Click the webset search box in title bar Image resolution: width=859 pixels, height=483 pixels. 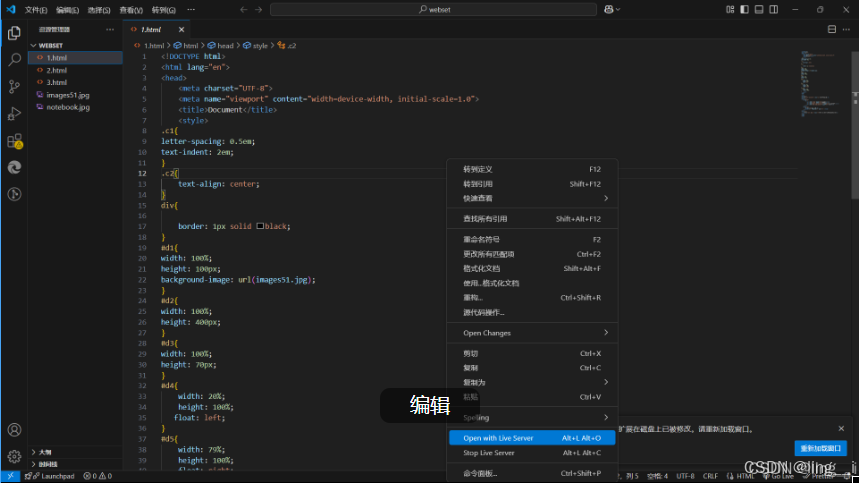click(x=433, y=9)
